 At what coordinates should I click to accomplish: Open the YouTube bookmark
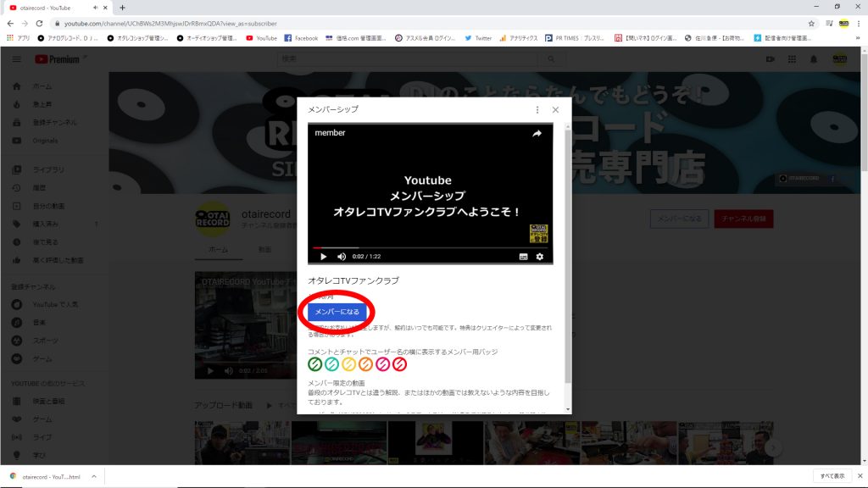point(261,38)
